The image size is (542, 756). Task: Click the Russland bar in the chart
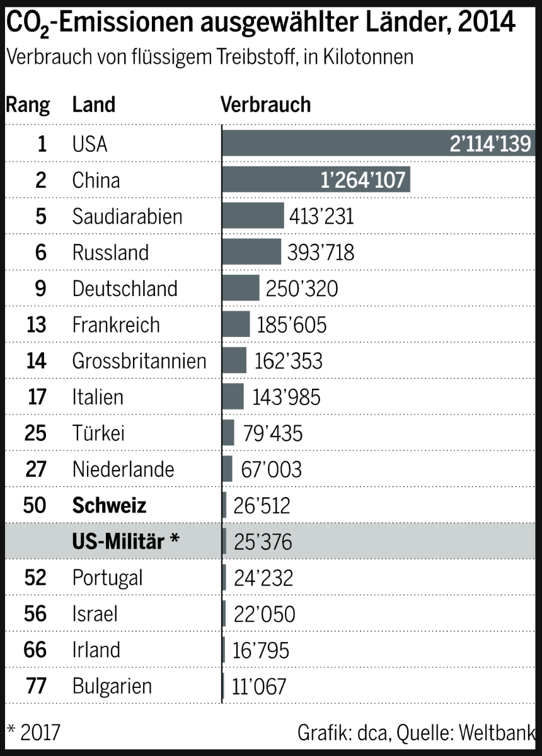[x=251, y=252]
